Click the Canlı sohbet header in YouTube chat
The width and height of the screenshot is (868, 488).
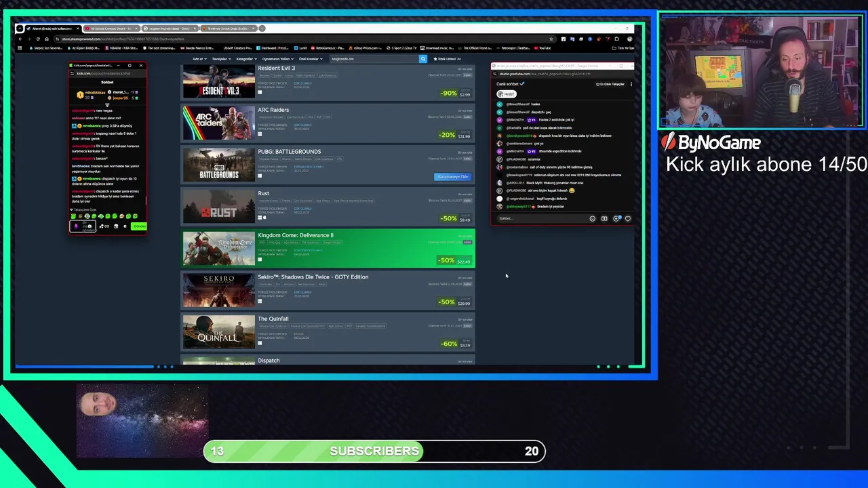tap(511, 84)
